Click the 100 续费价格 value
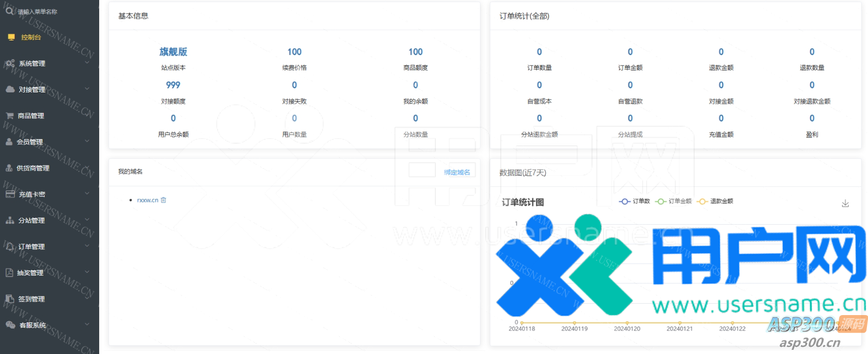Viewport: 868px width, 354px height. 295,51
